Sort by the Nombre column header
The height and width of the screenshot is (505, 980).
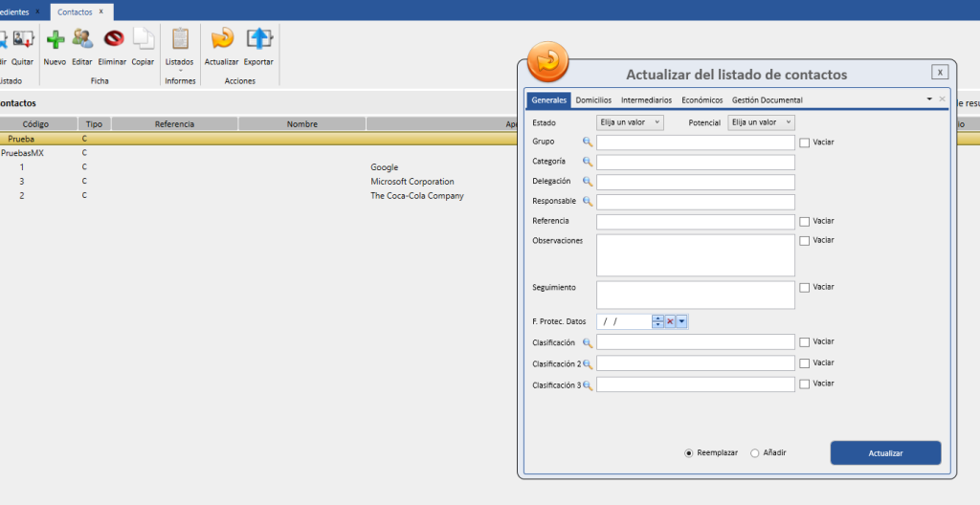(x=301, y=124)
